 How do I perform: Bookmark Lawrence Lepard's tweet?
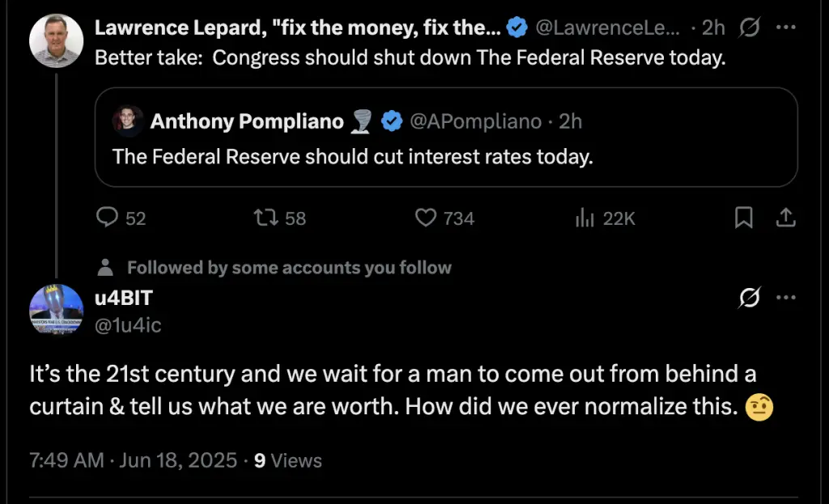[x=743, y=218]
